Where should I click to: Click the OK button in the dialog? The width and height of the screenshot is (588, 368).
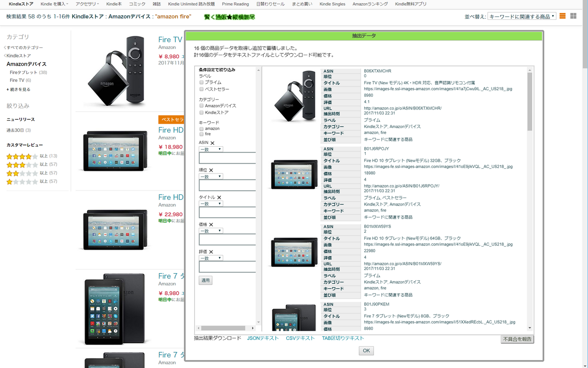coord(366,351)
